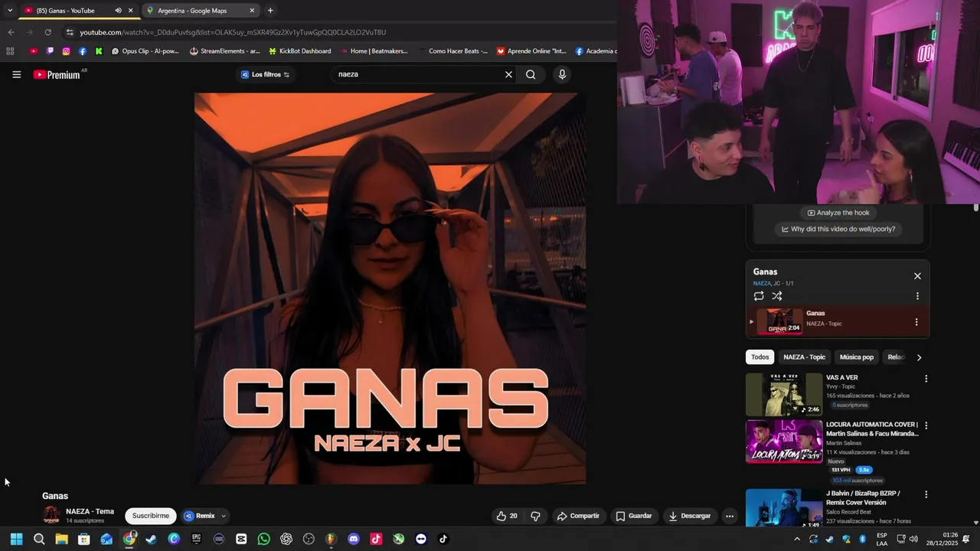Clear the 'naeza' search text

click(x=508, y=74)
